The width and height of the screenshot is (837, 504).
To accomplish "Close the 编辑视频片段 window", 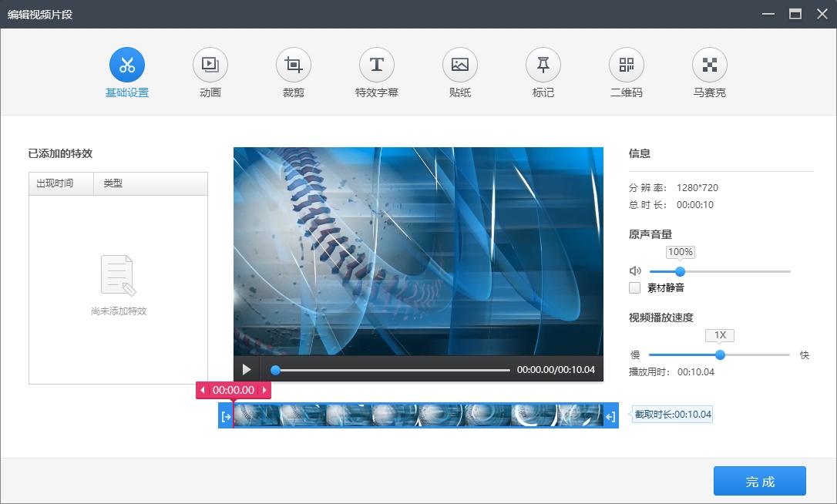I will click(x=822, y=14).
